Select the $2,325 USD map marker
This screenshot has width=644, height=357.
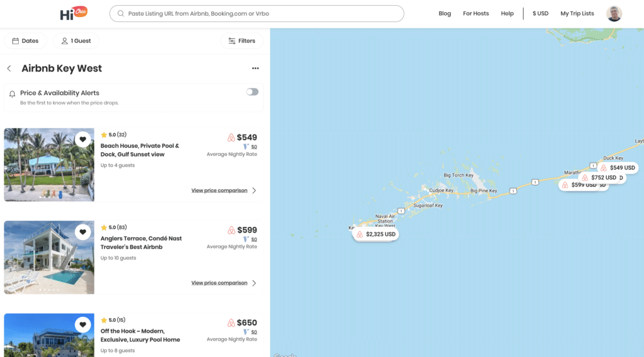pyautogui.click(x=375, y=234)
